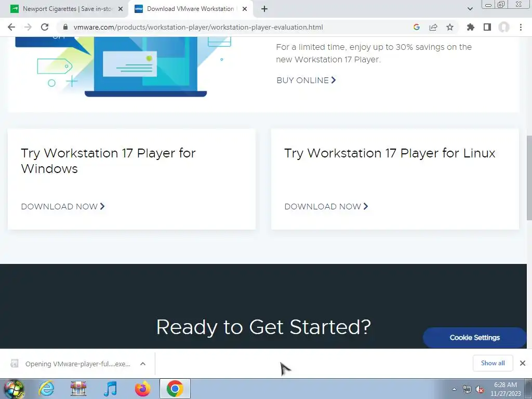Open Cookie Settings
Screen dimensions: 532x399
click(474, 338)
